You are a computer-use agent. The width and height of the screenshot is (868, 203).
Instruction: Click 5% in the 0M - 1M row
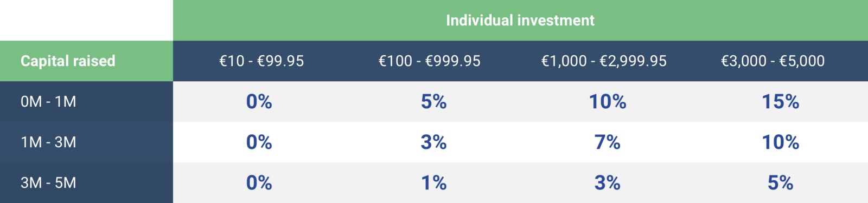[433, 101]
